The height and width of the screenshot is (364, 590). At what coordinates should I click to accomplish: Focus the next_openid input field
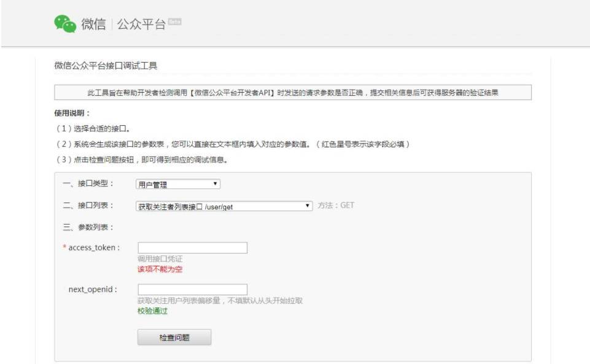[193, 290]
